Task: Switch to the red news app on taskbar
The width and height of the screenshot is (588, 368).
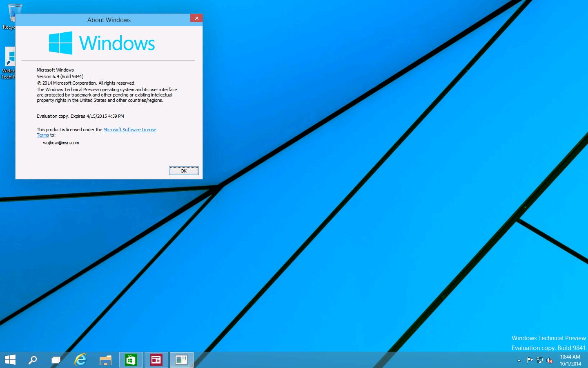Action: point(156,360)
